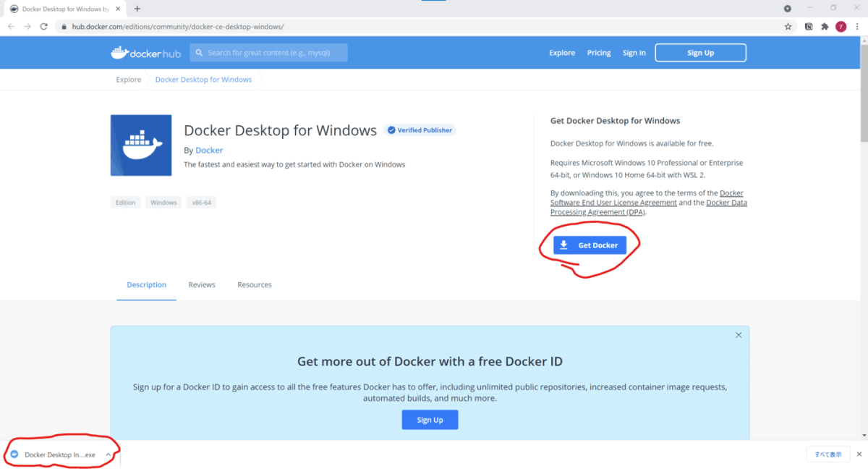Viewport: 868px width, 469px height.
Task: Click the Docker Desktop product logo image
Action: click(x=141, y=145)
